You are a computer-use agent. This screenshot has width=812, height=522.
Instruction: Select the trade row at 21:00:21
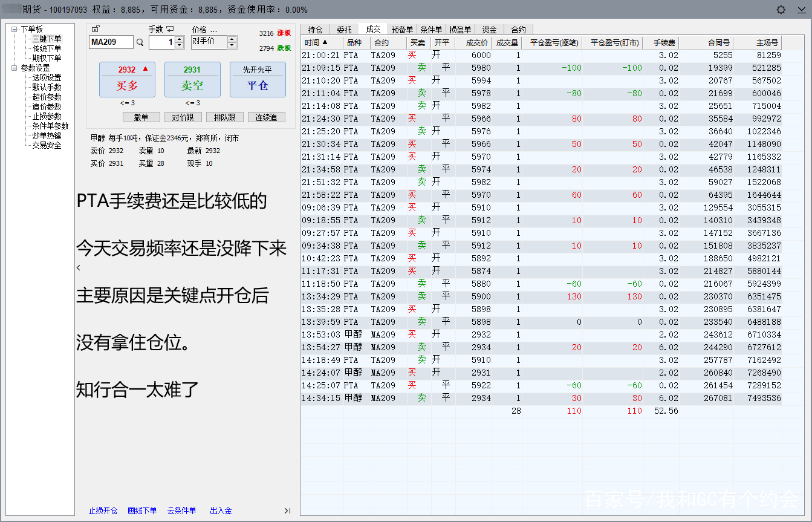541,55
